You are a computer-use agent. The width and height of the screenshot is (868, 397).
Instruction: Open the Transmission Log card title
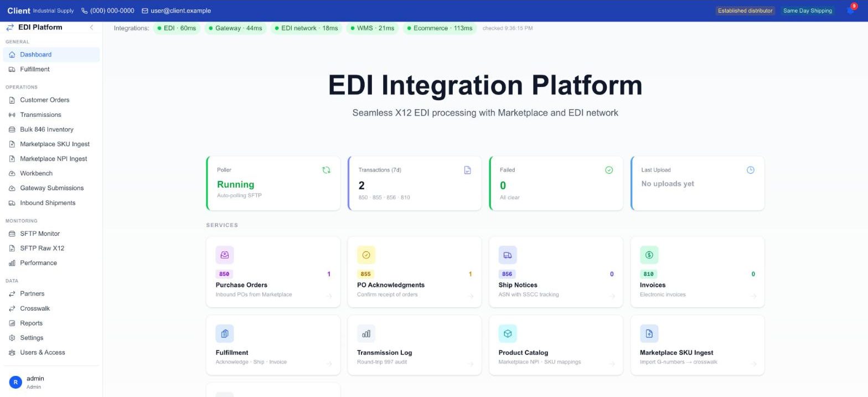(385, 353)
